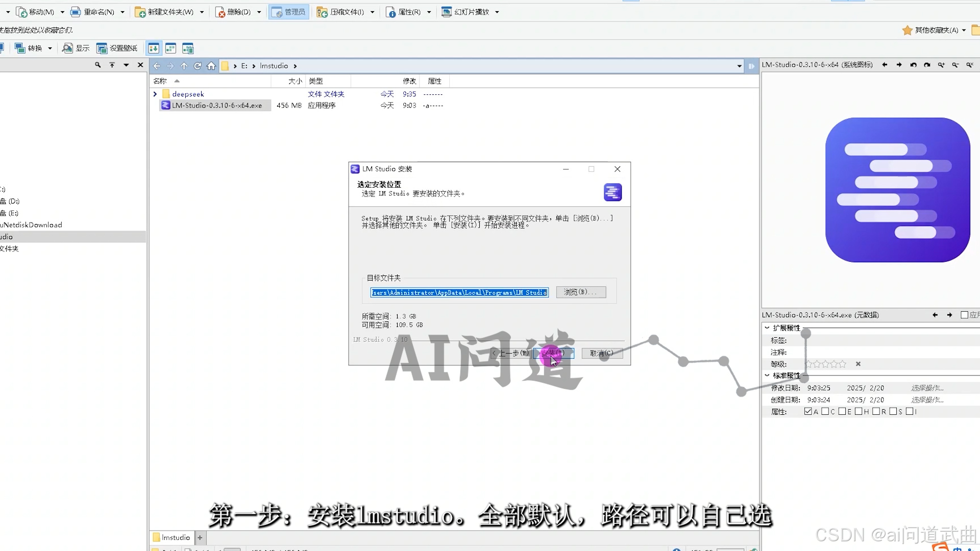980x551 pixels.
Task: Check the R read-only attribute checkbox
Action: tap(876, 412)
